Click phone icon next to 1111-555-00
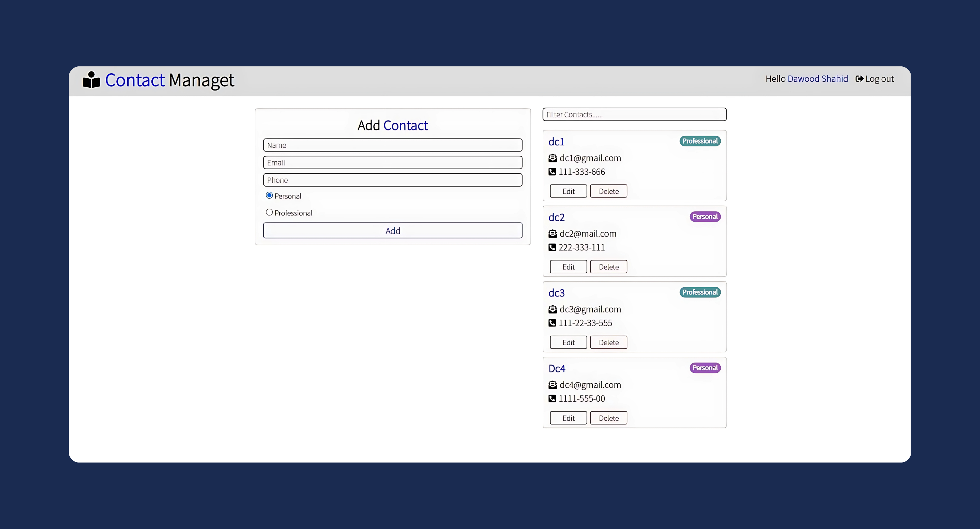This screenshot has width=980, height=529. pos(552,399)
